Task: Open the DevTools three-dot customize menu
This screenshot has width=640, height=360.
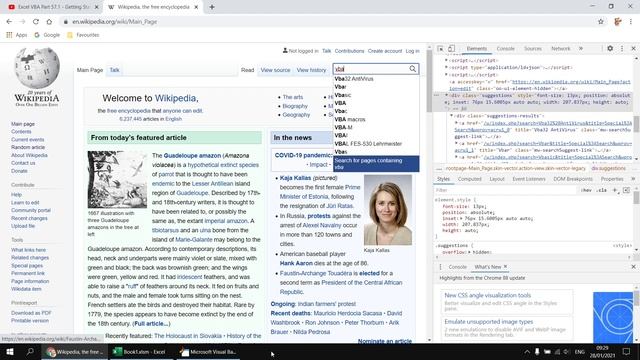Action: coord(622,48)
